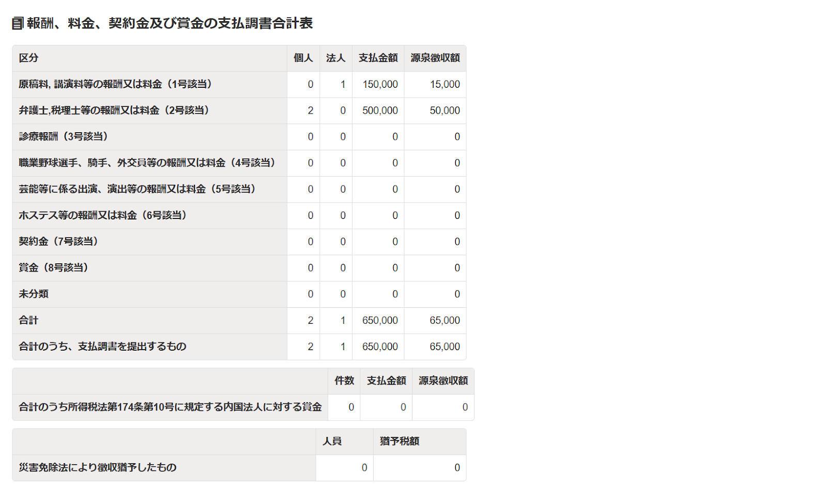827x504 pixels.
Task: Click the title 報酬、料金、契約金及び賞金の支払調書合計表
Action: [170, 23]
